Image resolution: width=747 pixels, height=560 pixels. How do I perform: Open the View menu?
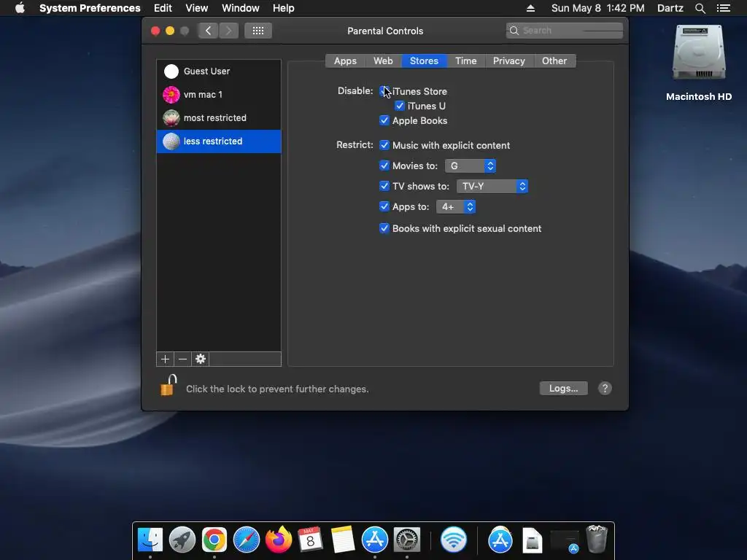[x=197, y=8]
